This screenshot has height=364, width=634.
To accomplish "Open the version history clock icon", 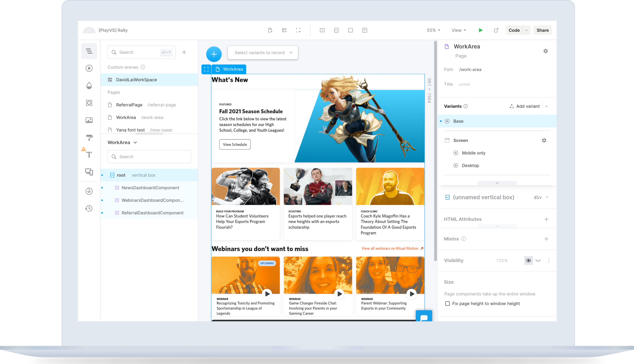I will 89,208.
